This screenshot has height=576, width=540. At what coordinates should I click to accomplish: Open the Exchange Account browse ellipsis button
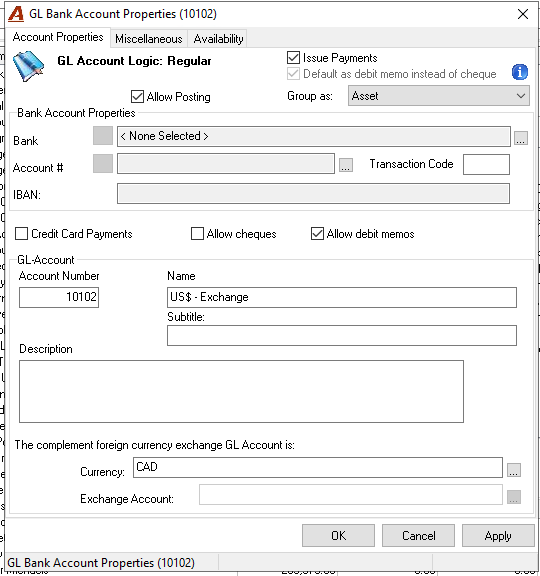[x=514, y=497]
